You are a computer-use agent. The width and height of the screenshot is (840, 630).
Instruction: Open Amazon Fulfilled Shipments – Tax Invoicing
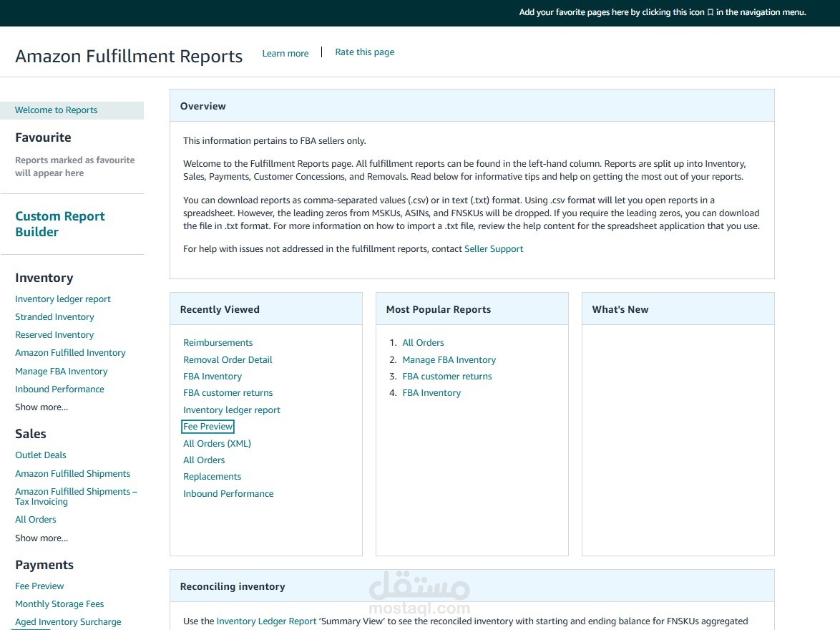[76, 497]
